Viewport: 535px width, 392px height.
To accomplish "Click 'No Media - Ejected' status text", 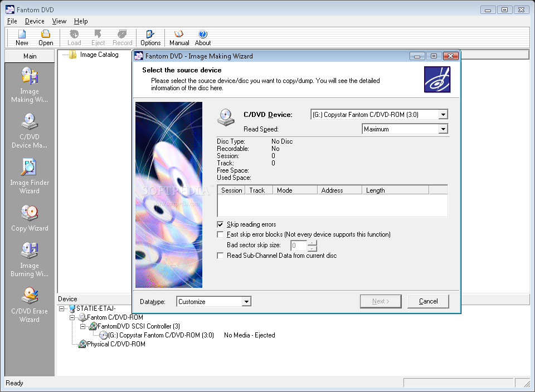I will (250, 335).
